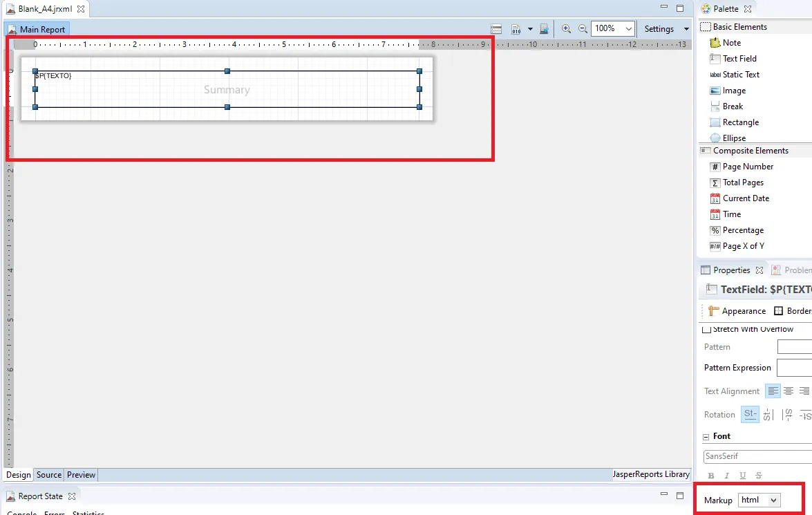Set text alignment to center
The height and width of the screenshot is (515, 812).
(789, 391)
